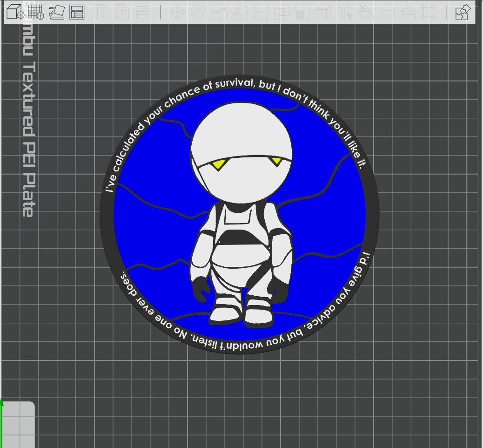Click the Add object cube icon
This screenshot has width=483, height=448.
(15, 12)
